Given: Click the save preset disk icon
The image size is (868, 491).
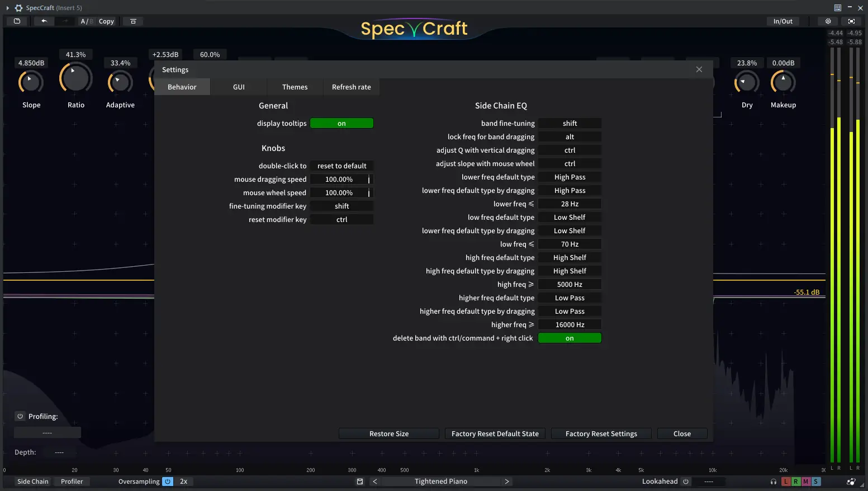Looking at the screenshot, I should pyautogui.click(x=359, y=481).
